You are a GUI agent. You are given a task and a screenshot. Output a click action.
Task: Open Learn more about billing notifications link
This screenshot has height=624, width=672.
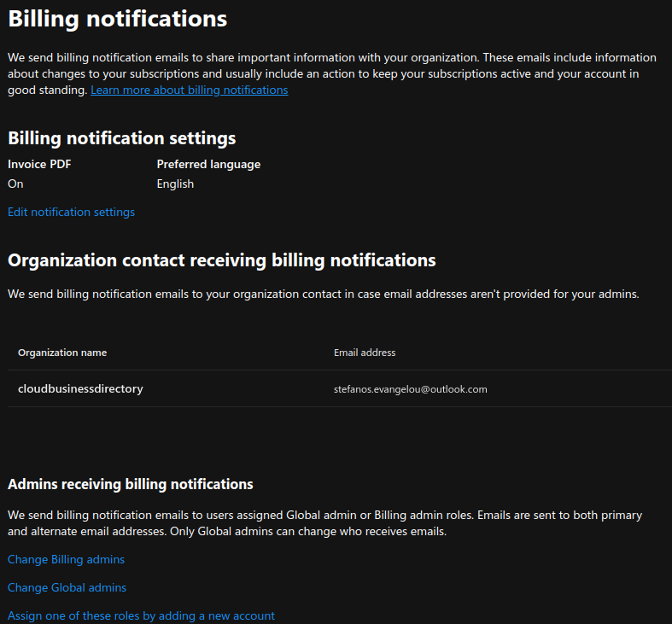tap(189, 90)
